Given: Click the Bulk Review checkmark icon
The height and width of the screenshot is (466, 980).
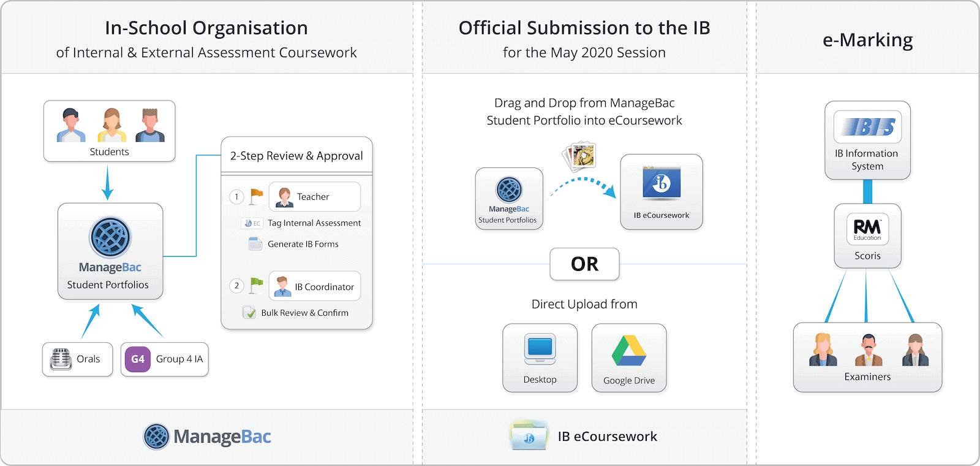Looking at the screenshot, I should pyautogui.click(x=249, y=313).
